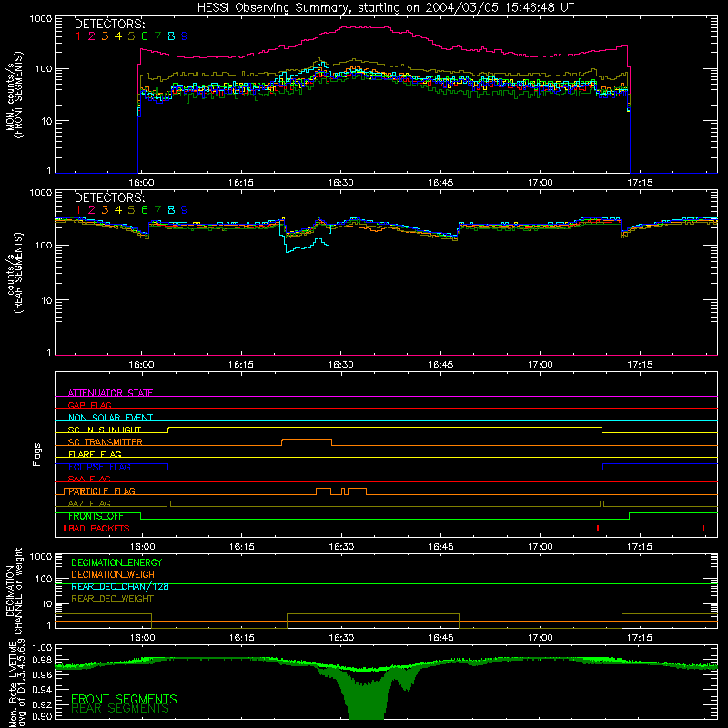728x728 pixels.
Task: Click the DETECTORS: label in the front segments plot
Action: pos(109,24)
